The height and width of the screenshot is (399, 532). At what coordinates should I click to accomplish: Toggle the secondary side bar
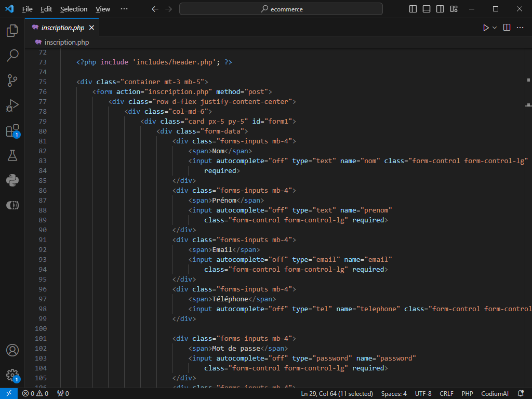click(x=440, y=9)
